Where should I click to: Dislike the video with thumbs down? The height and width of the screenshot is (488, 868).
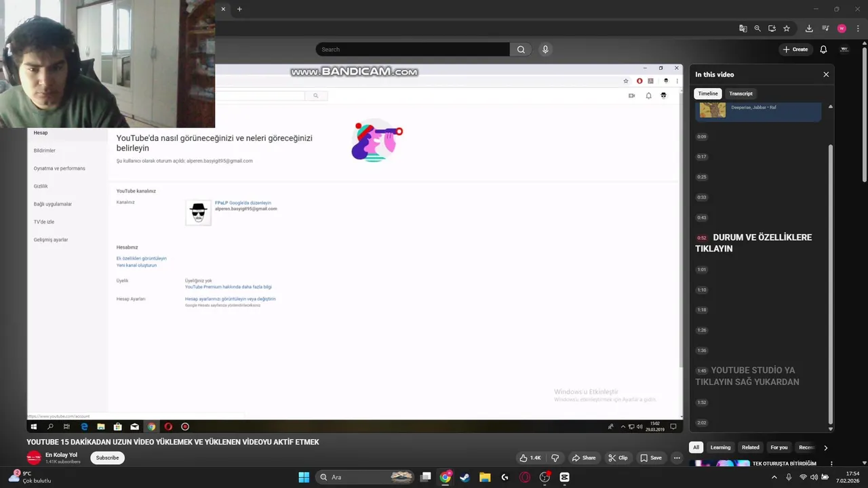pyautogui.click(x=555, y=457)
